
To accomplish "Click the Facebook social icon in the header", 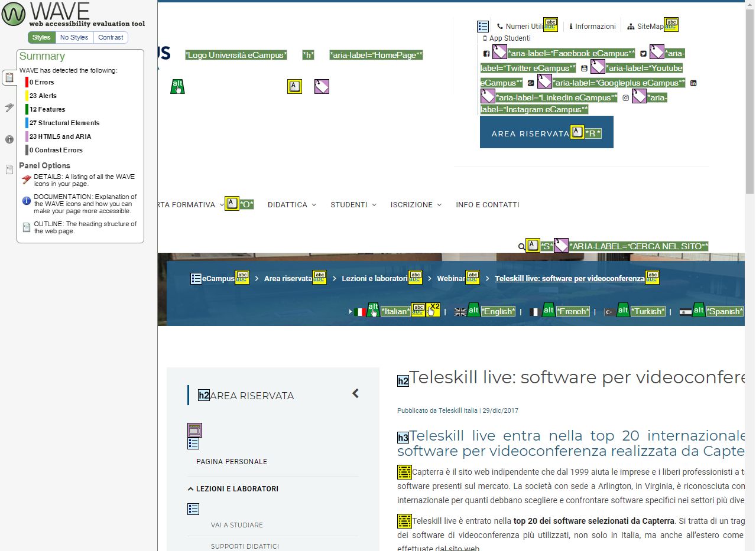I will coord(486,54).
